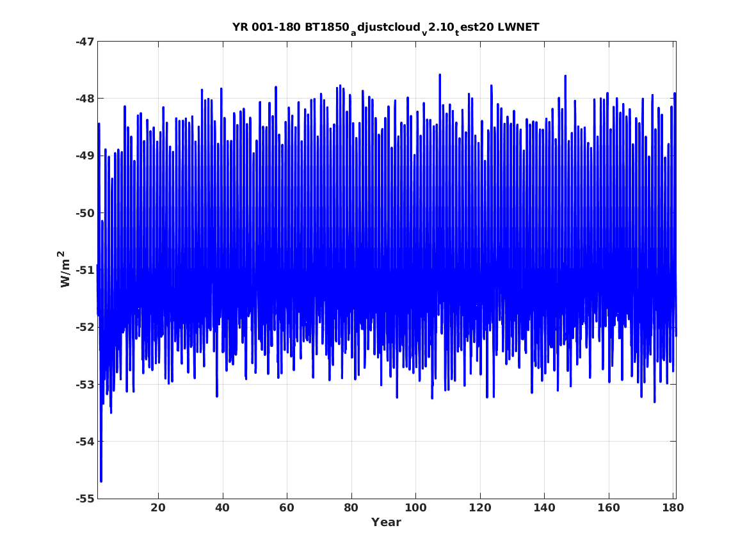
Task: Click the y-axis tick label '-54'
Action: 84,442
